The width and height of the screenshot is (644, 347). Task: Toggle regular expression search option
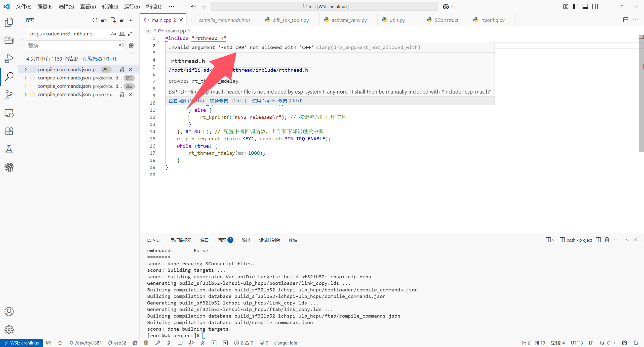(130, 33)
